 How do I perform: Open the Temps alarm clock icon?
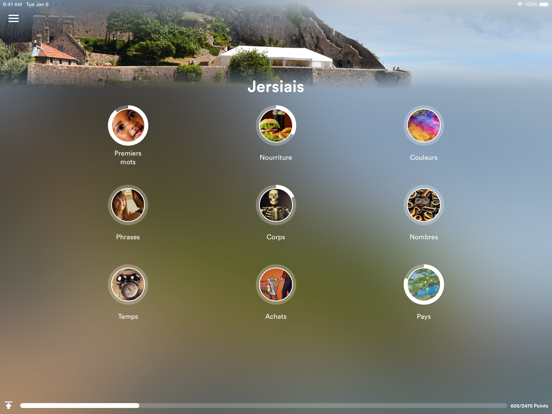(x=128, y=284)
